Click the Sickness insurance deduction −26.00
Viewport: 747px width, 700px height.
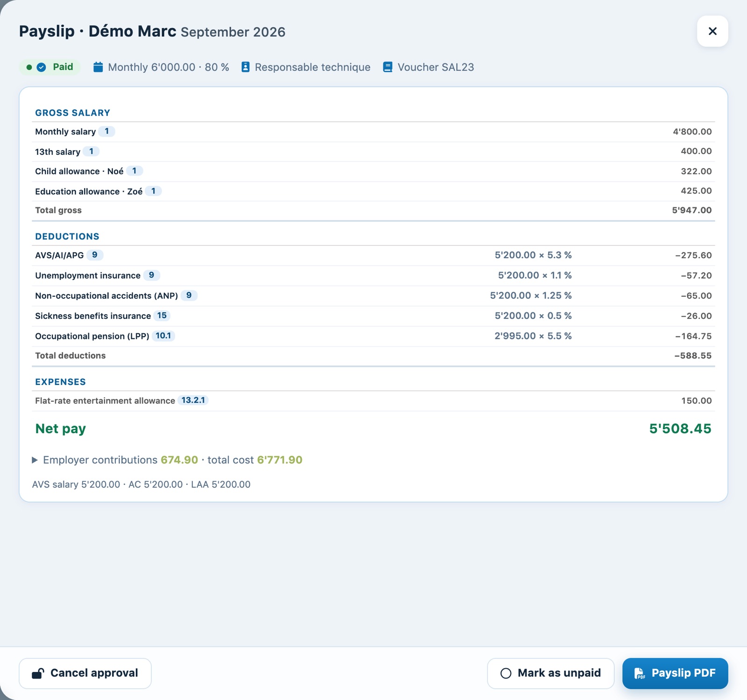696,316
